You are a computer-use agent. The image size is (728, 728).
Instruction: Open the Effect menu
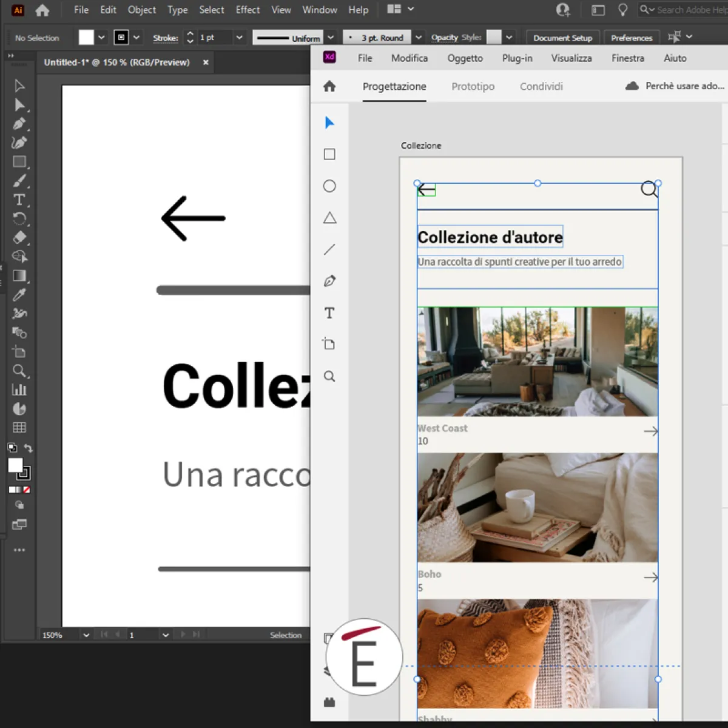[248, 10]
